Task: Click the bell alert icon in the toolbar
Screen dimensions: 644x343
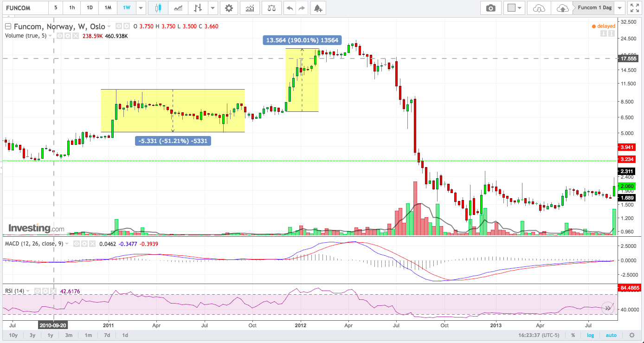Action: point(317,8)
